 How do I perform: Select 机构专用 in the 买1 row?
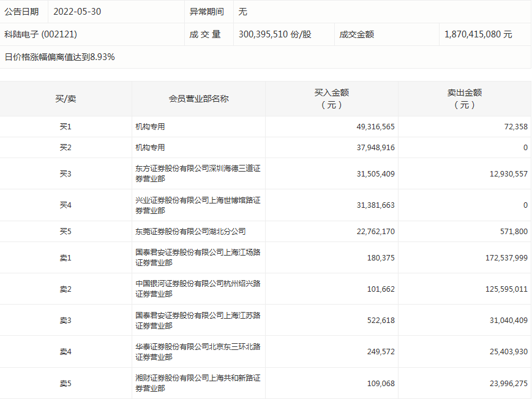click(150, 127)
